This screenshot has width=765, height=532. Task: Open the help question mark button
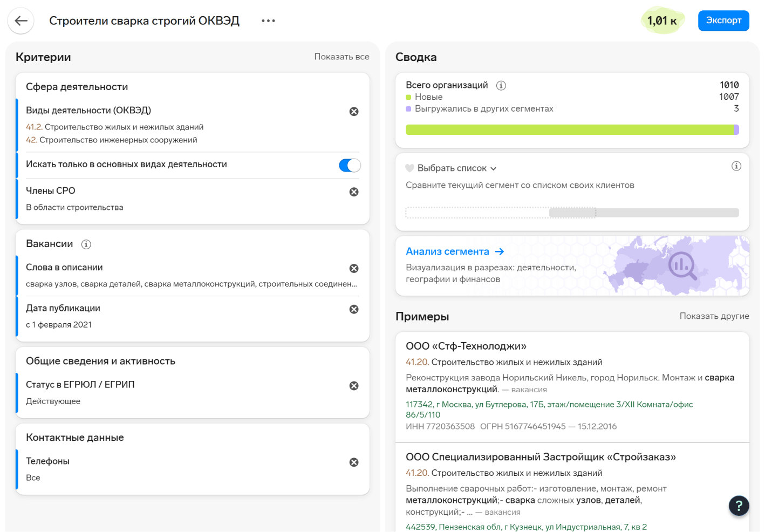pyautogui.click(x=739, y=506)
